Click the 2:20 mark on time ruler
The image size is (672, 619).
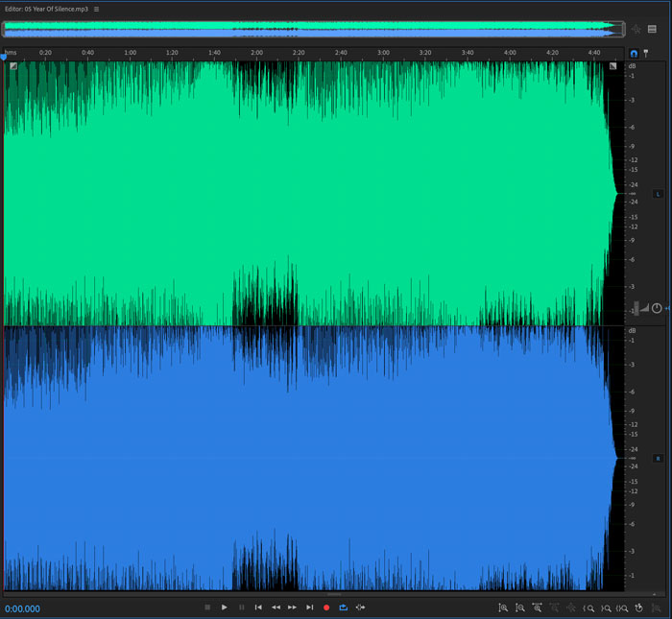[299, 53]
